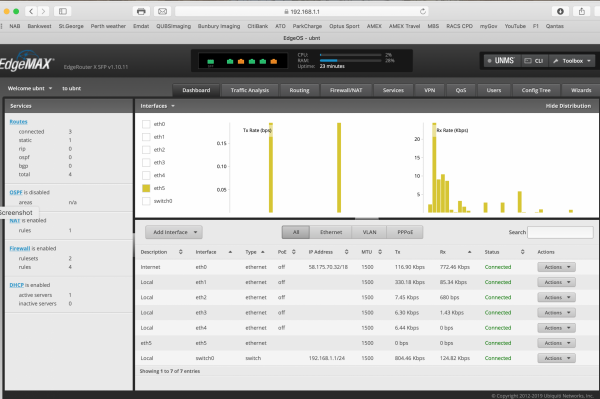
Task: Sort table by IP Address column arrows
Action: tap(346, 252)
